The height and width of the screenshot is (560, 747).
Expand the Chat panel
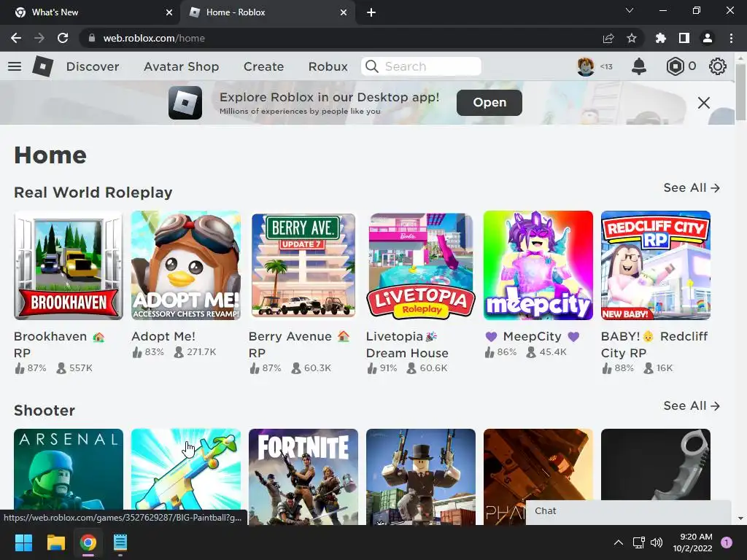click(x=628, y=511)
